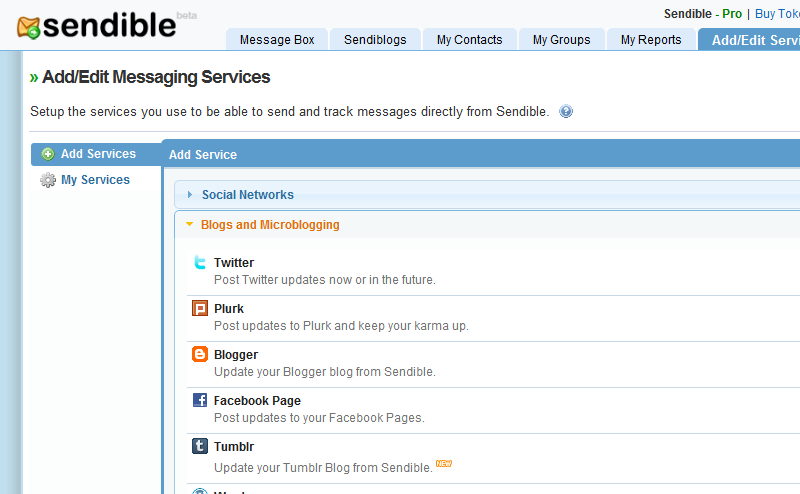Click the Sendible envelope logo

[x=31, y=28]
